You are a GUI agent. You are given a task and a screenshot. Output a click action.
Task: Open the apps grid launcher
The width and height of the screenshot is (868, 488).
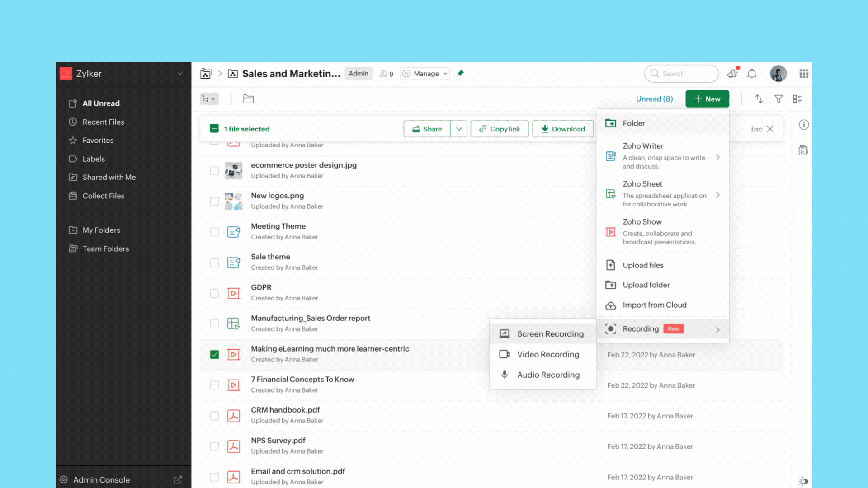coord(803,74)
